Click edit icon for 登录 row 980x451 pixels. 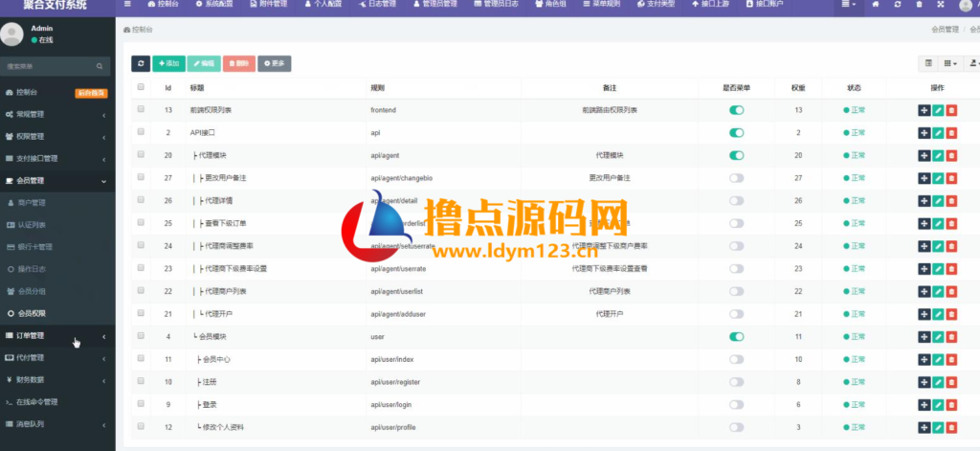click(938, 405)
